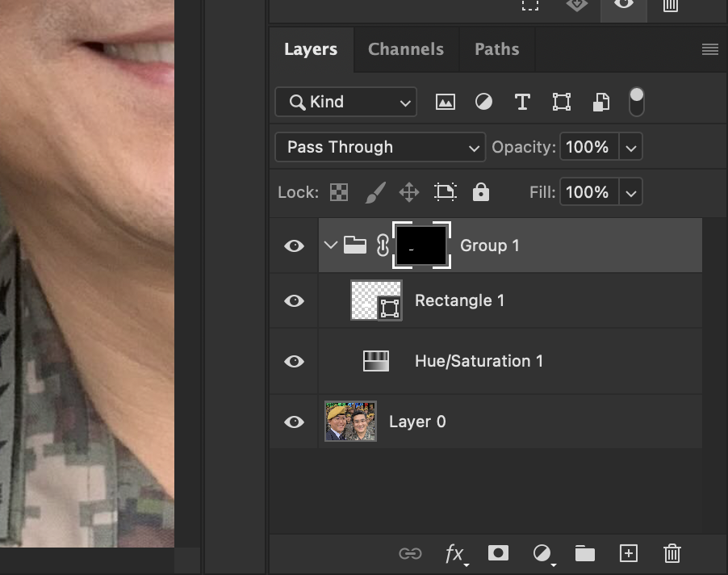Toggle the Group 1 mask link icon
This screenshot has width=728, height=575.
pos(383,246)
